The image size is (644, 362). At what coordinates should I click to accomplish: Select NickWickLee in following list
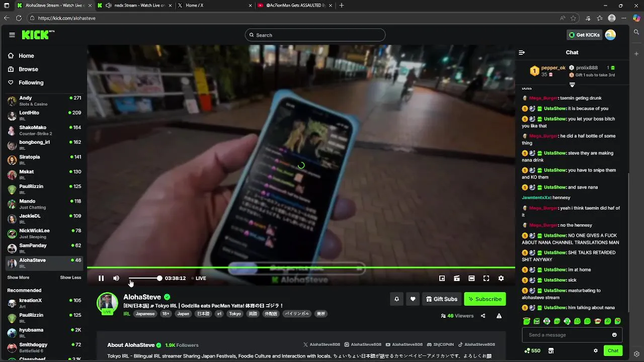[x=44, y=234]
